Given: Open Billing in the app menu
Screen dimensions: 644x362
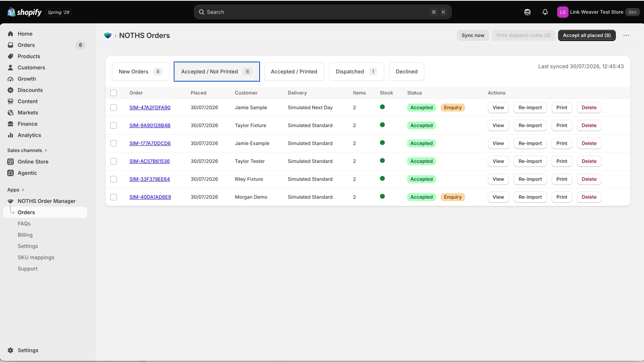Looking at the screenshot, I should click(x=25, y=235).
